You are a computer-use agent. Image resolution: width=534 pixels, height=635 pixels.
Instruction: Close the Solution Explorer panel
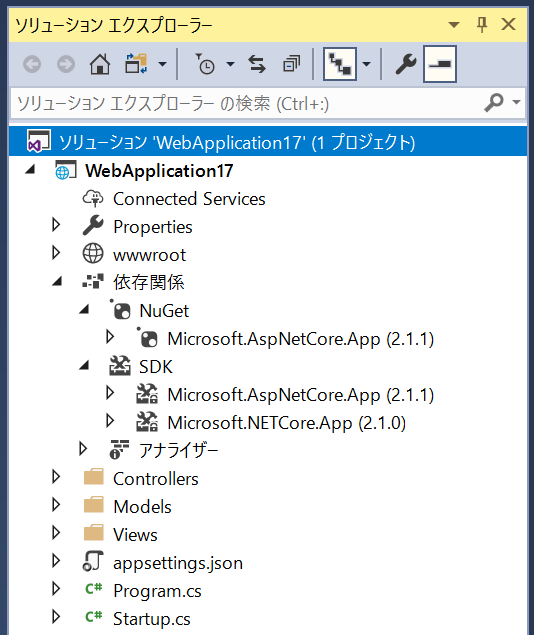pos(508,24)
